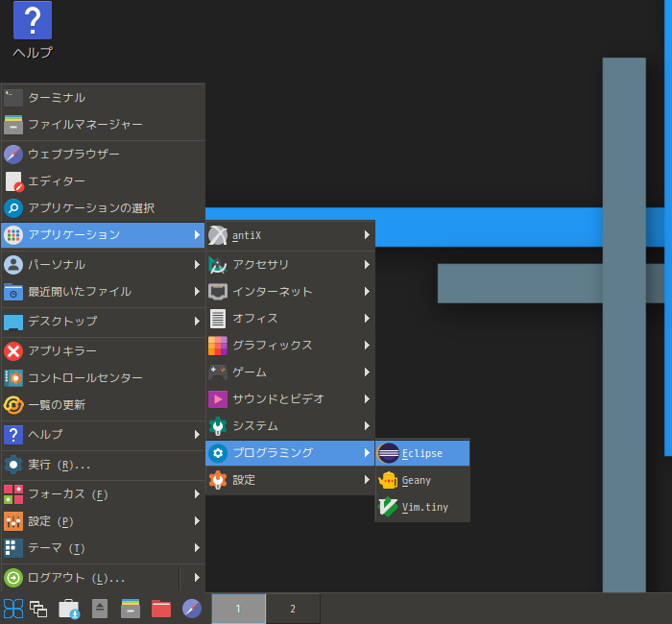Select 実行 (R)... menu entry
The height and width of the screenshot is (624, 672).
(103, 465)
